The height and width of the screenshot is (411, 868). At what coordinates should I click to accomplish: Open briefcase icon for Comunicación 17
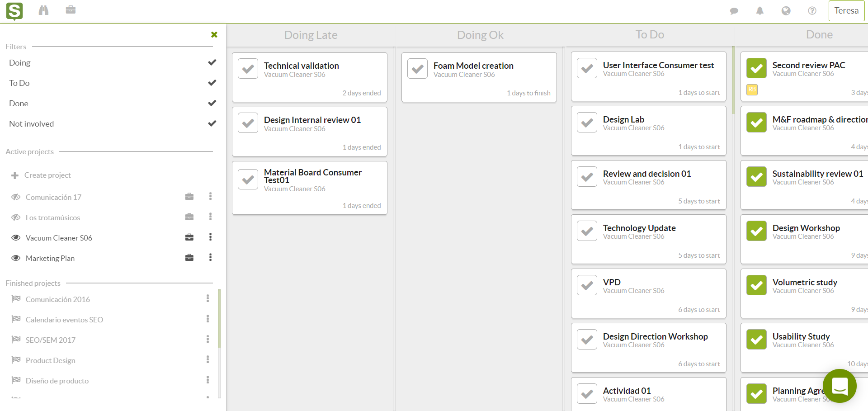pos(189,197)
